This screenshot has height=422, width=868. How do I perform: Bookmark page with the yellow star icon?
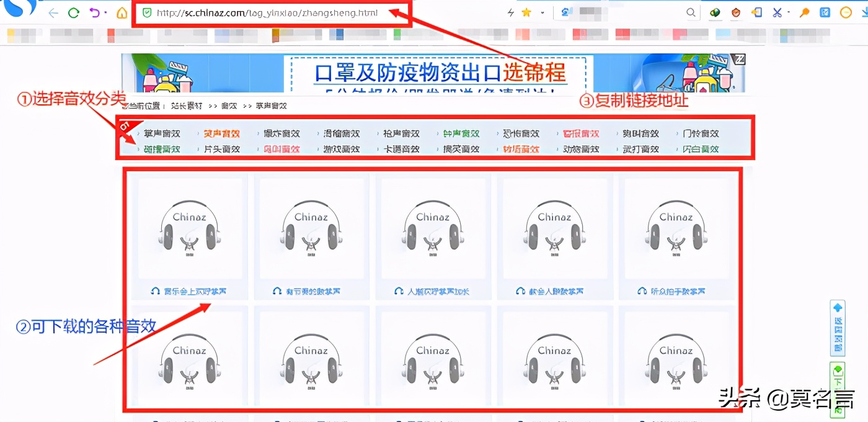pyautogui.click(x=526, y=12)
